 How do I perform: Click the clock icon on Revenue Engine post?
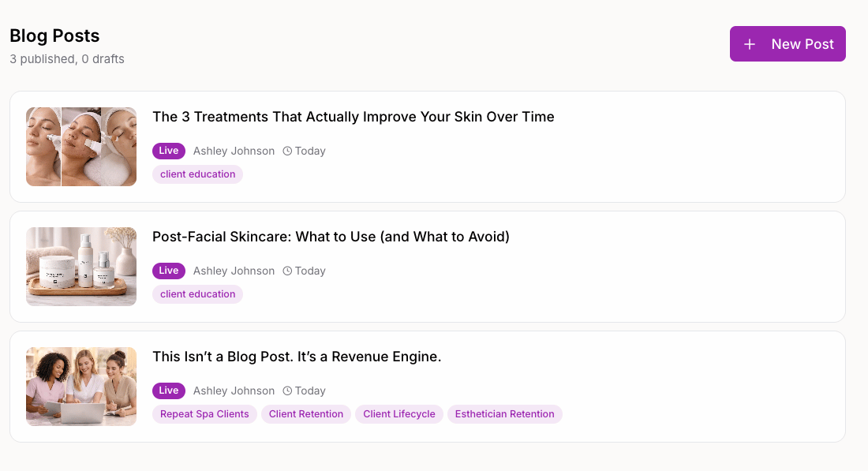287,391
